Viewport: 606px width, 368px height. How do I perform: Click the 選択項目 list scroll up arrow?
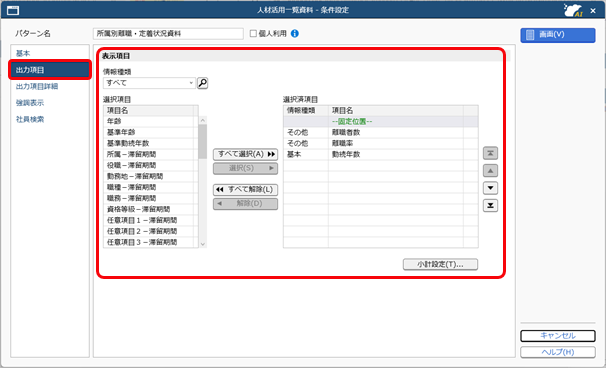pyautogui.click(x=203, y=121)
